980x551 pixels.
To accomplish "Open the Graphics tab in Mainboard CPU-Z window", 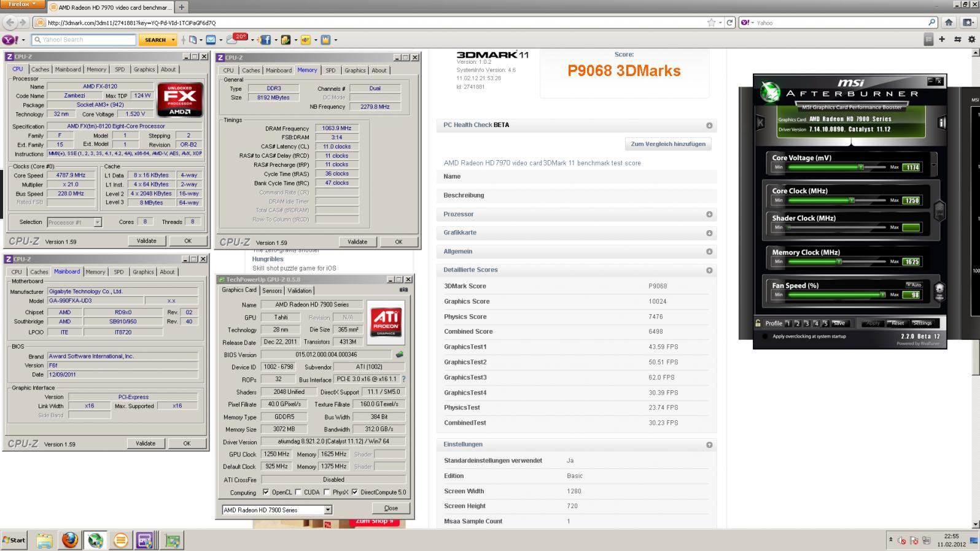I will point(143,272).
